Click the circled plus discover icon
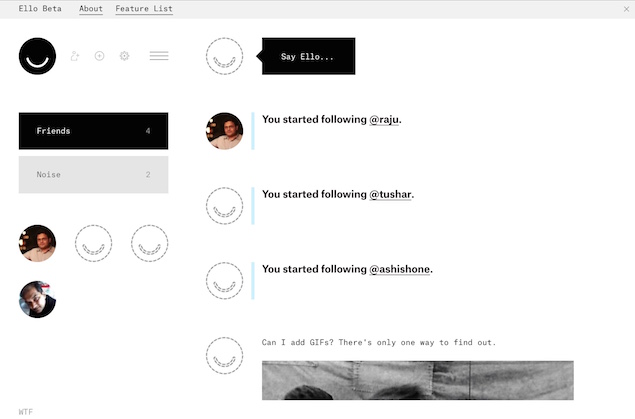635x419 pixels. coord(99,56)
